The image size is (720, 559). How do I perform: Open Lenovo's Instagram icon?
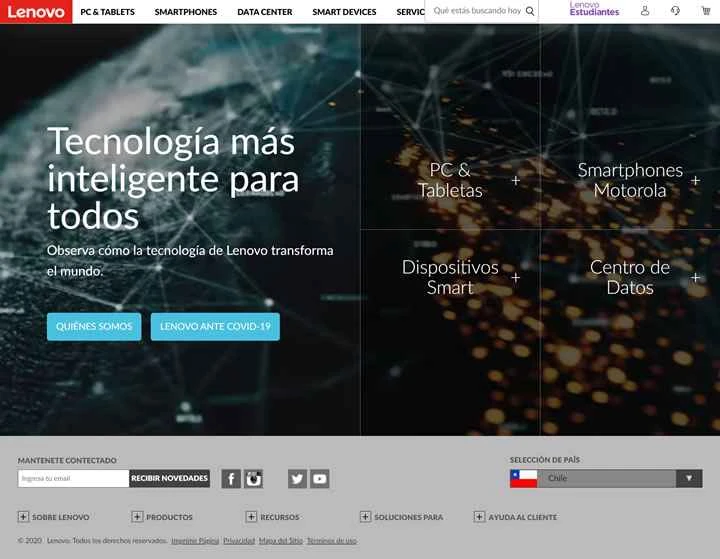point(254,479)
